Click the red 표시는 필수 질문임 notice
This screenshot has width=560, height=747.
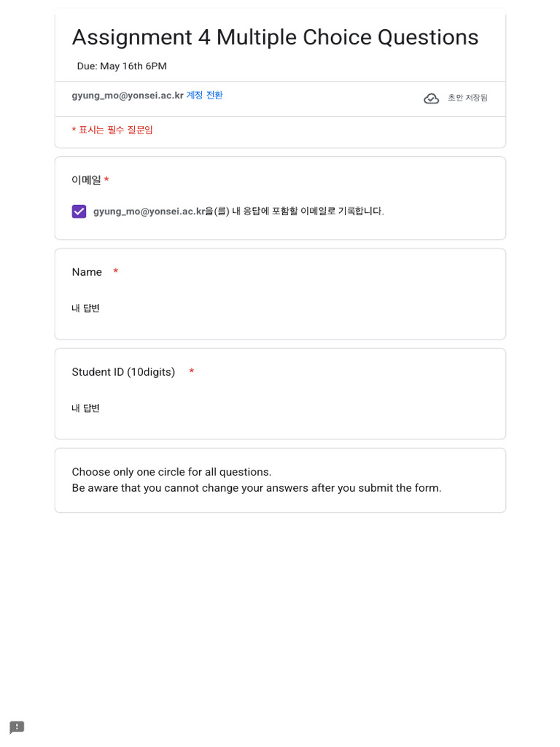tap(112, 131)
